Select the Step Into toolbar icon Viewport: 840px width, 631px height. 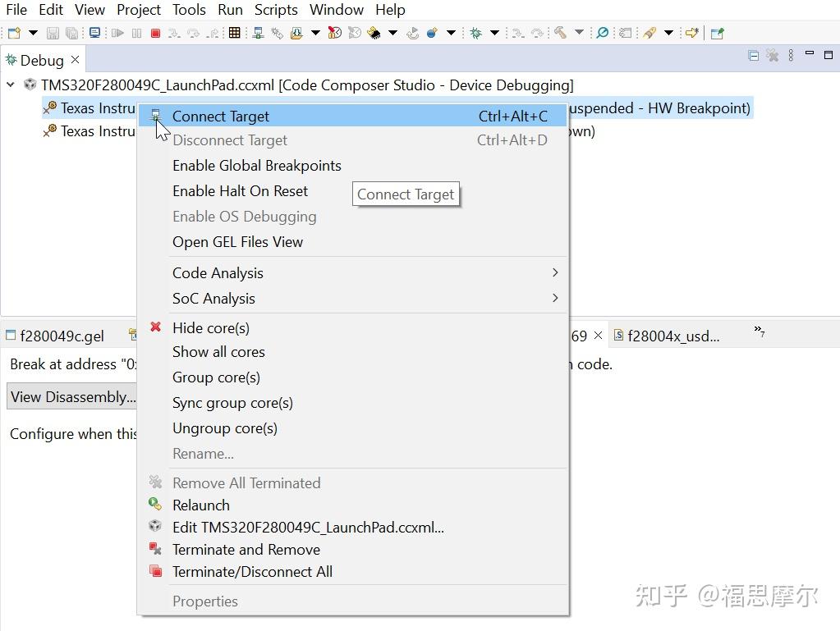[174, 33]
